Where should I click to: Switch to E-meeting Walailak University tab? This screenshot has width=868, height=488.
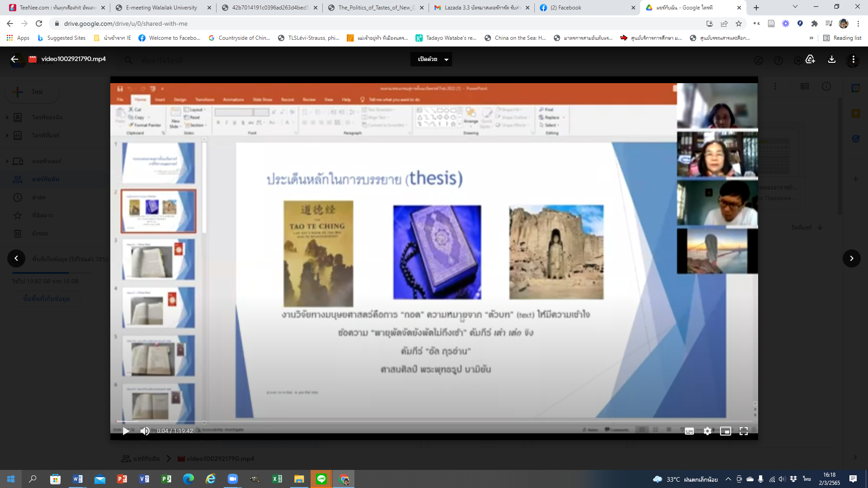click(x=161, y=8)
